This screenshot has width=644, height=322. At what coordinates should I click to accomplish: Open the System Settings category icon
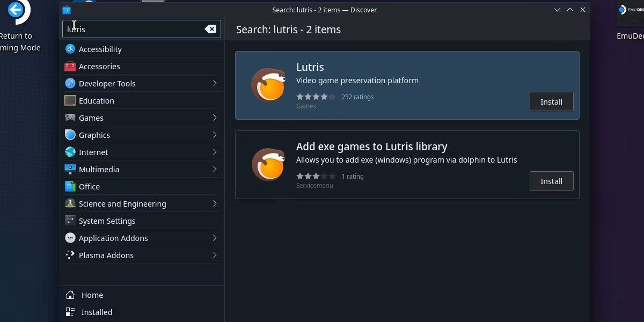(70, 221)
